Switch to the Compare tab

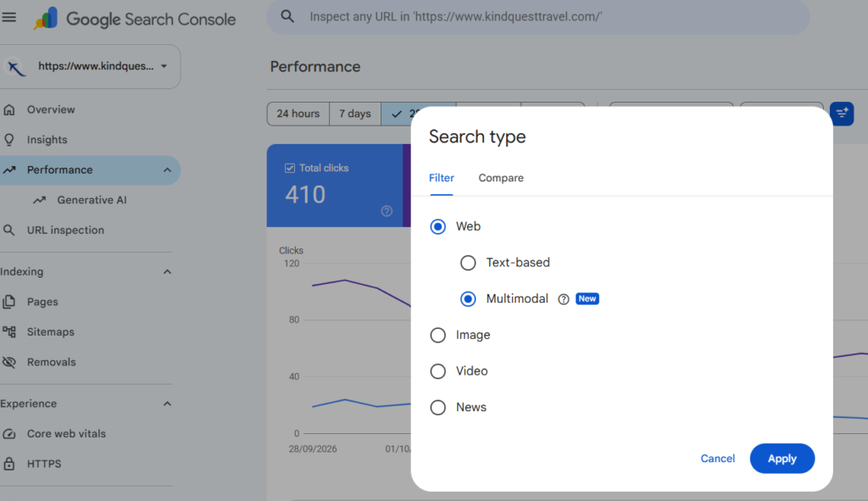[x=501, y=178]
